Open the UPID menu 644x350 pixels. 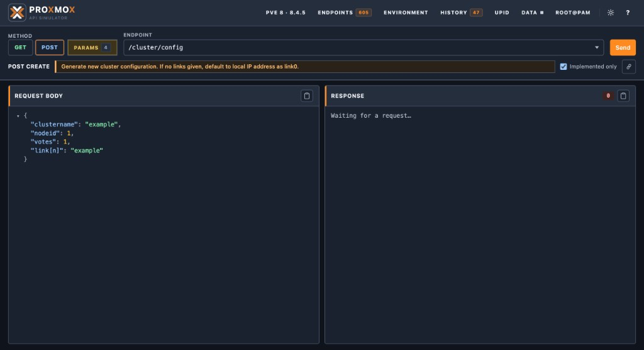pos(502,13)
